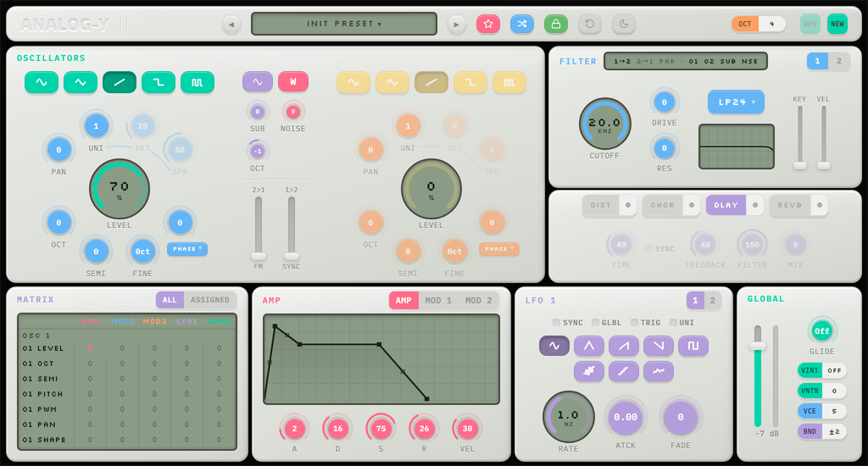Select oscillator 1 triangle waveform
The height and width of the screenshot is (466, 868).
(81, 82)
